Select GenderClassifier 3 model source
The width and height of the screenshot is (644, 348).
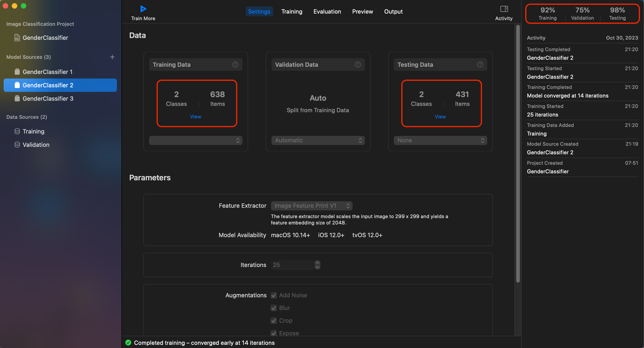[48, 99]
